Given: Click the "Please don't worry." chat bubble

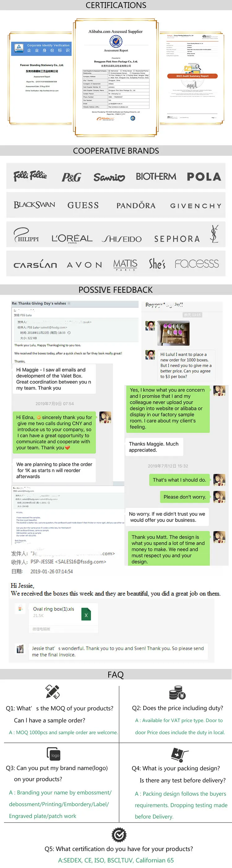Looking at the screenshot, I should pyautogui.click(x=184, y=497).
